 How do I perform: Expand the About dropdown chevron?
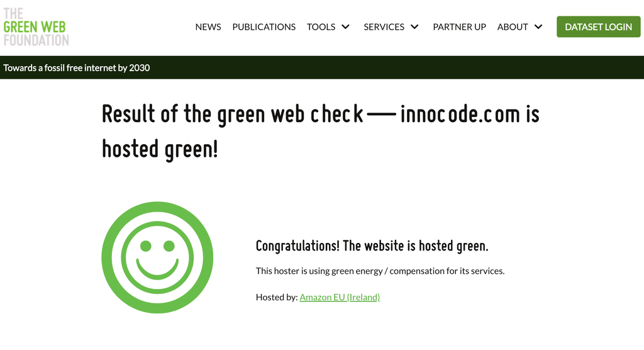538,26
